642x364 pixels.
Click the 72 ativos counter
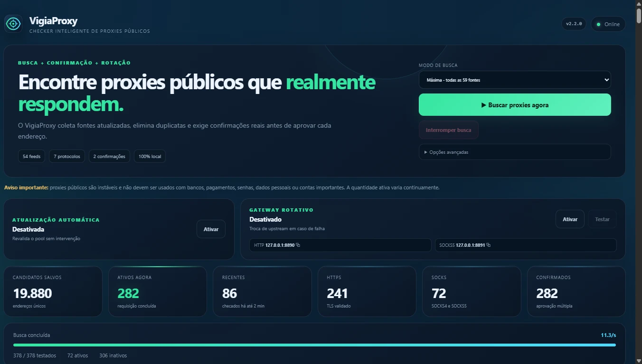pos(77,355)
